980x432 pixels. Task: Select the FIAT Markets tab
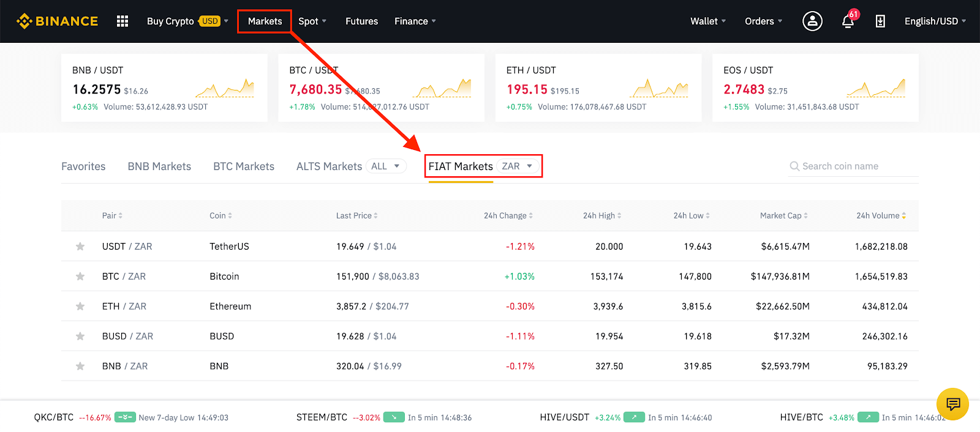[461, 166]
